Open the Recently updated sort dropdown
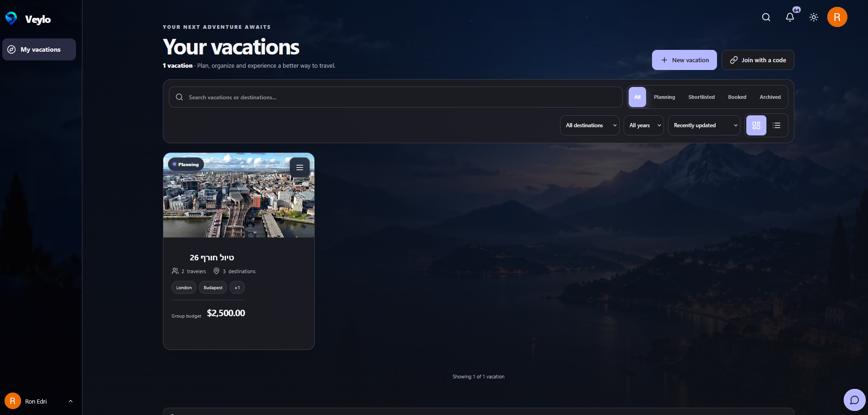The image size is (868, 415). coord(704,125)
